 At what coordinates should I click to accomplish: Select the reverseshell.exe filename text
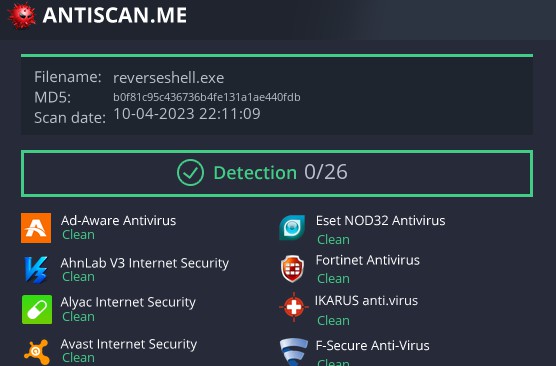coord(168,78)
